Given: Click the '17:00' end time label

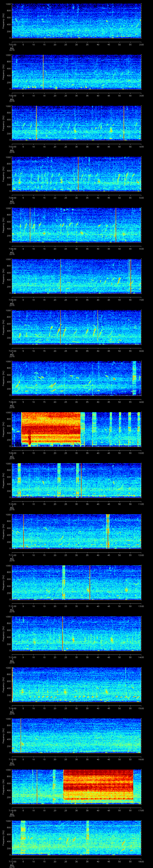Looking at the screenshot, I should pos(141,810).
